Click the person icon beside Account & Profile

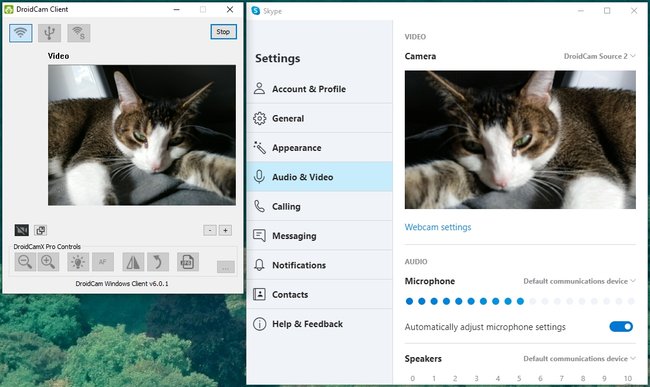coord(260,88)
